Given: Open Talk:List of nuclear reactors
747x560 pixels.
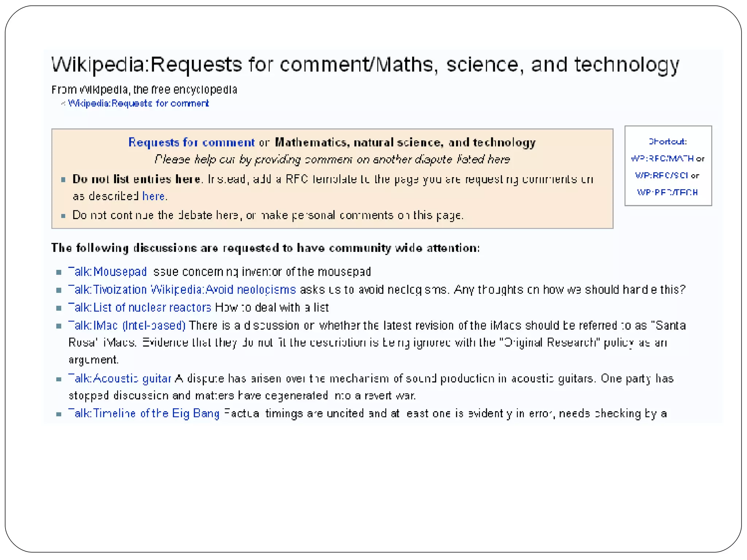Looking at the screenshot, I should pos(139,307).
